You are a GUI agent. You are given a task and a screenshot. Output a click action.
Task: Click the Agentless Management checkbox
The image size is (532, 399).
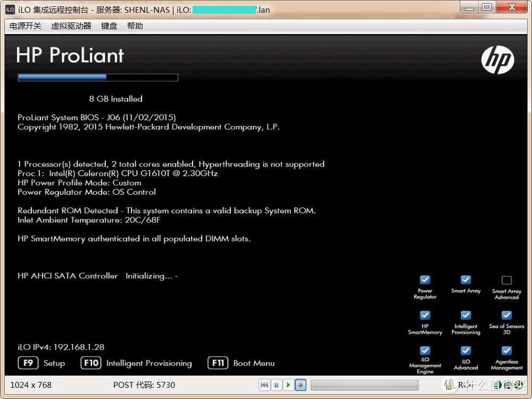pyautogui.click(x=506, y=350)
